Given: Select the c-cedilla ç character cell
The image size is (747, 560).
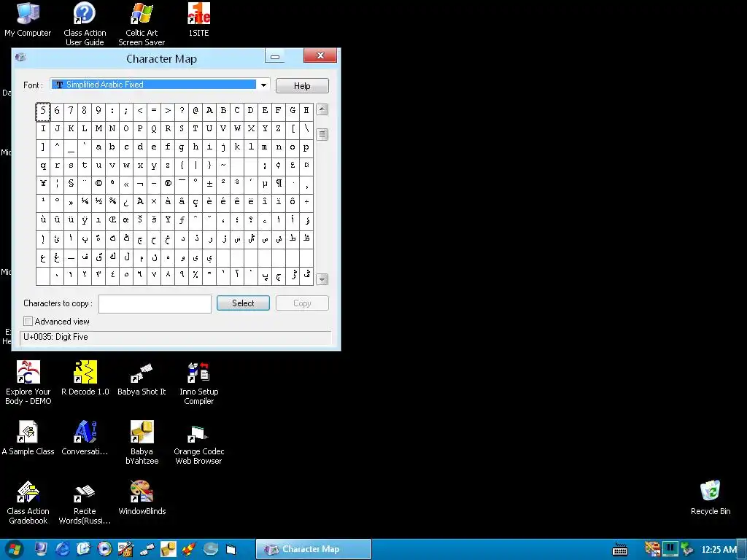Looking at the screenshot, I should point(196,203).
